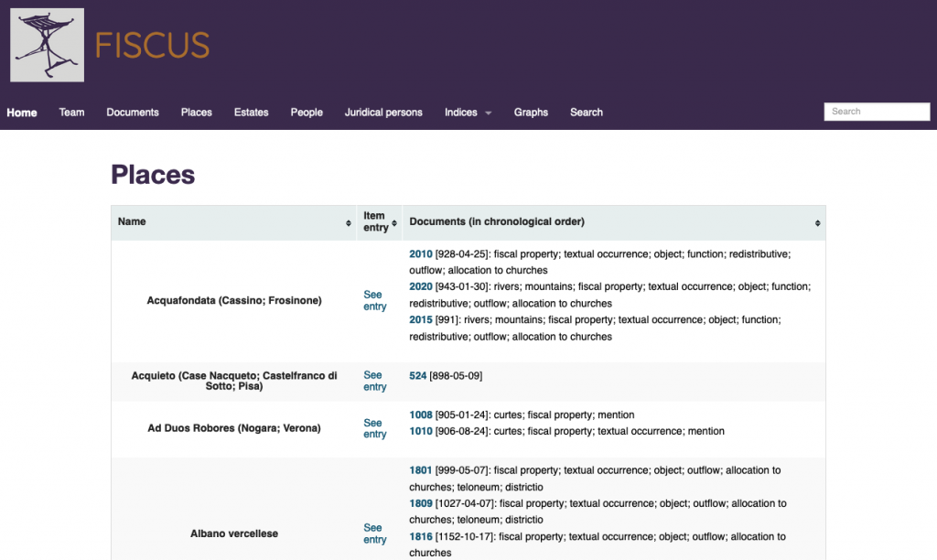This screenshot has height=560, width=937.
Task: Select the Name column header
Action: click(233, 222)
